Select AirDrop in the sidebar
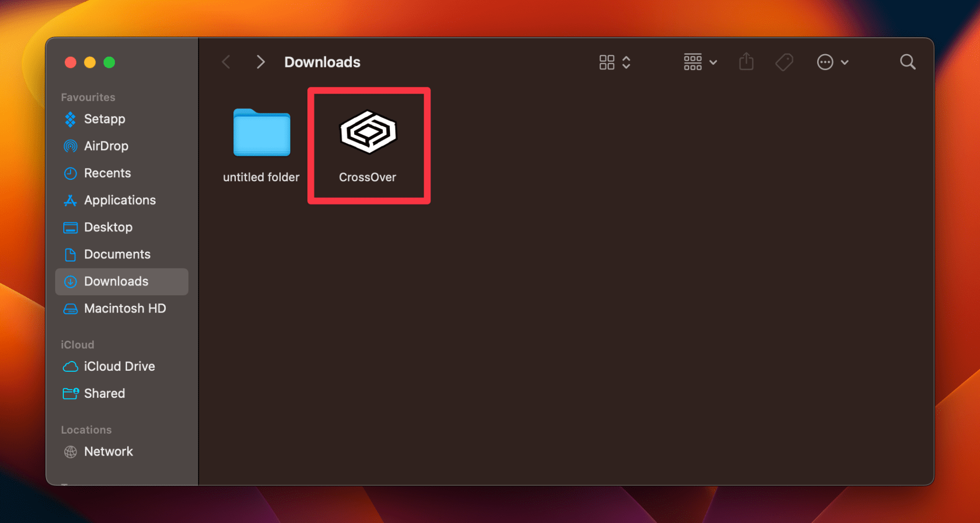This screenshot has width=980, height=523. [106, 146]
